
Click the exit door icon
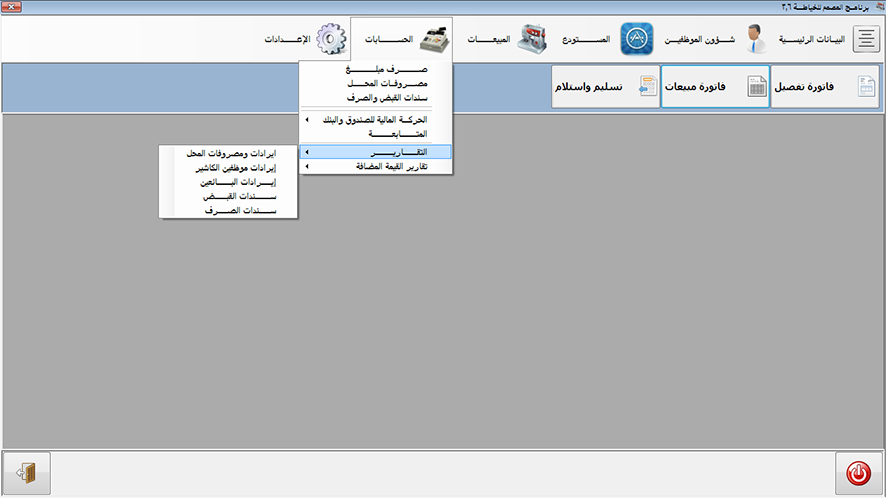(27, 473)
